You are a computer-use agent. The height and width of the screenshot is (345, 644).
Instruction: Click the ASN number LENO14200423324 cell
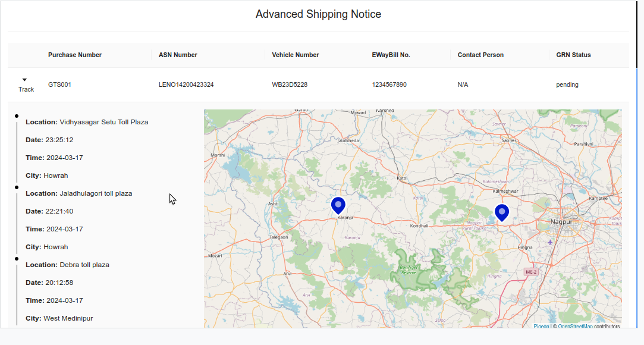[x=186, y=84]
